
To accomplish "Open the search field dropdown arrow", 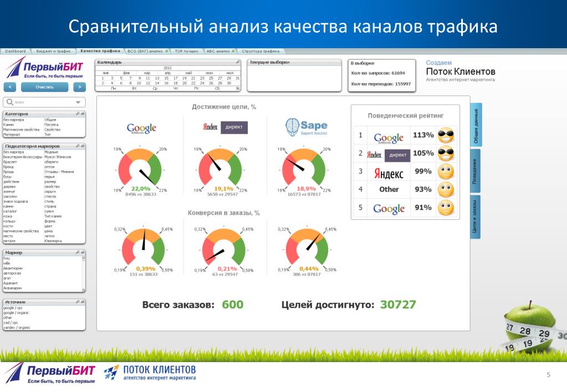I will (x=78, y=102).
